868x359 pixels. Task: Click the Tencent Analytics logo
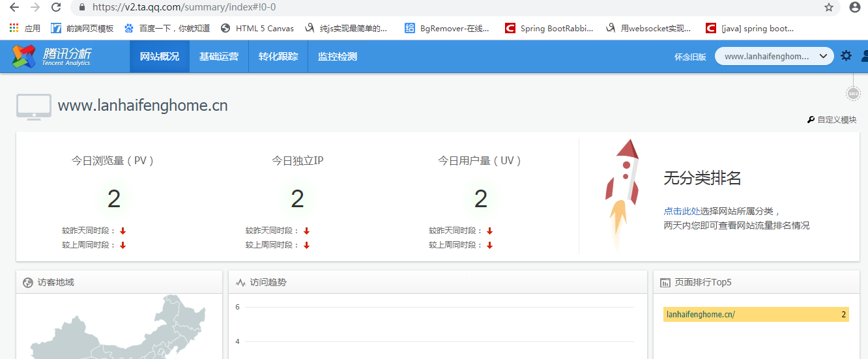[51, 57]
